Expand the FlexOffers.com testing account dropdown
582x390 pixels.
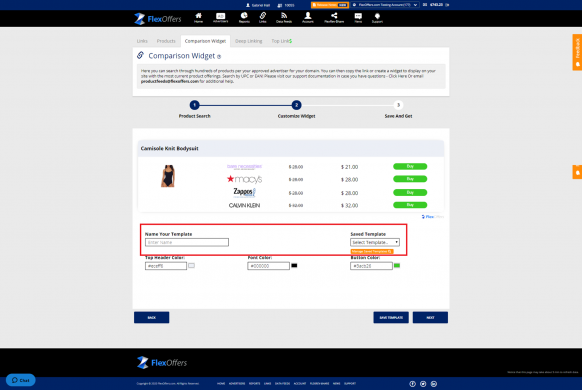[385, 5]
